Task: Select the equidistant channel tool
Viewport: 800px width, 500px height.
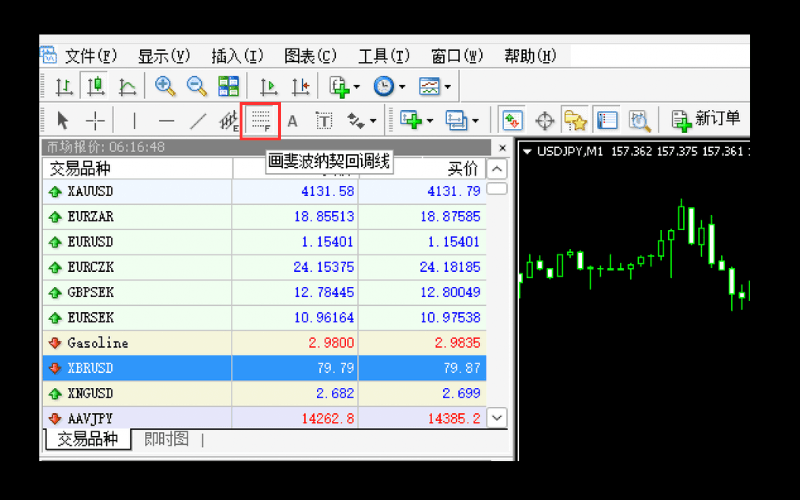Action: click(x=229, y=121)
